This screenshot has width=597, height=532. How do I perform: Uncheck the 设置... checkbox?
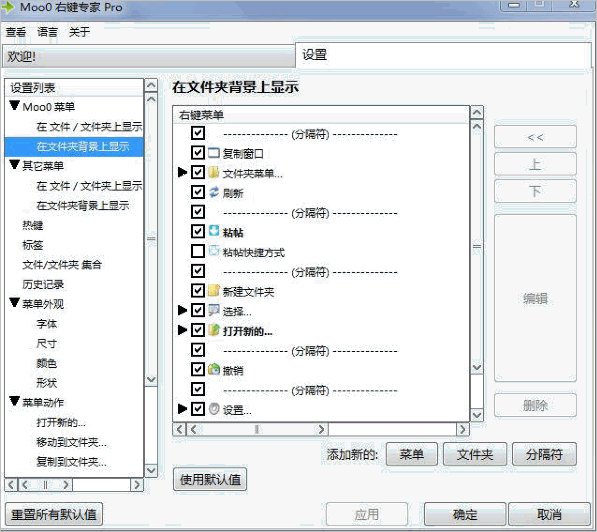(x=198, y=409)
